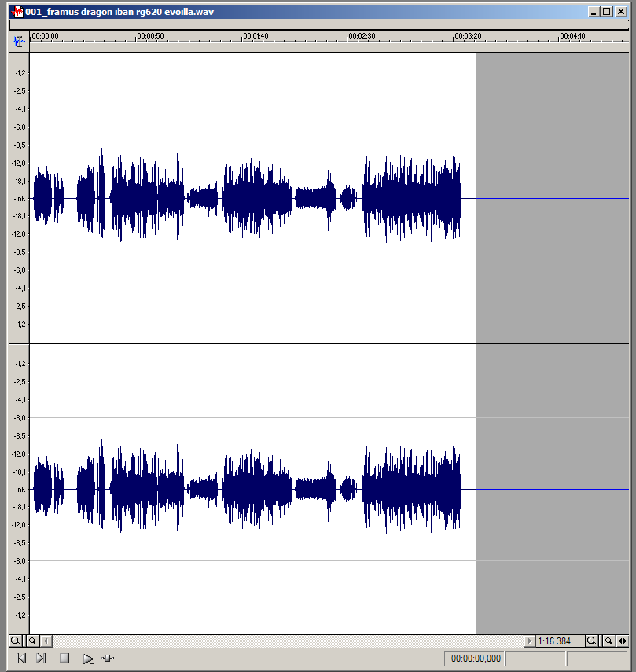Zoom time out with large right magnifier

click(591, 641)
